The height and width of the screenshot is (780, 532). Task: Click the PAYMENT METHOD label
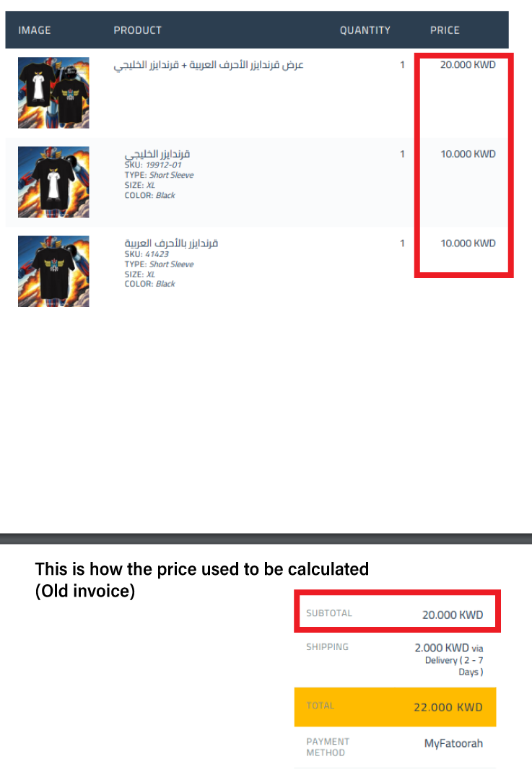(x=328, y=747)
